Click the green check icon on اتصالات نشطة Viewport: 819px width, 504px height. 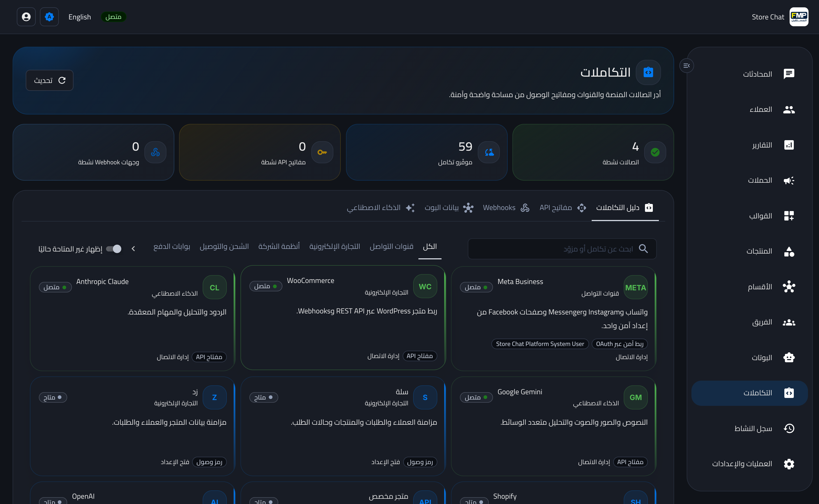655,152
